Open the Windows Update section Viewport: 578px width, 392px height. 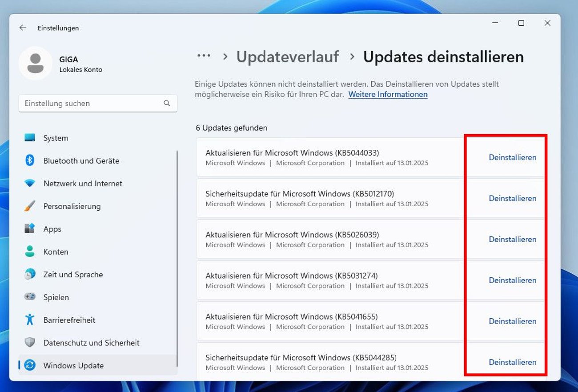click(x=72, y=365)
